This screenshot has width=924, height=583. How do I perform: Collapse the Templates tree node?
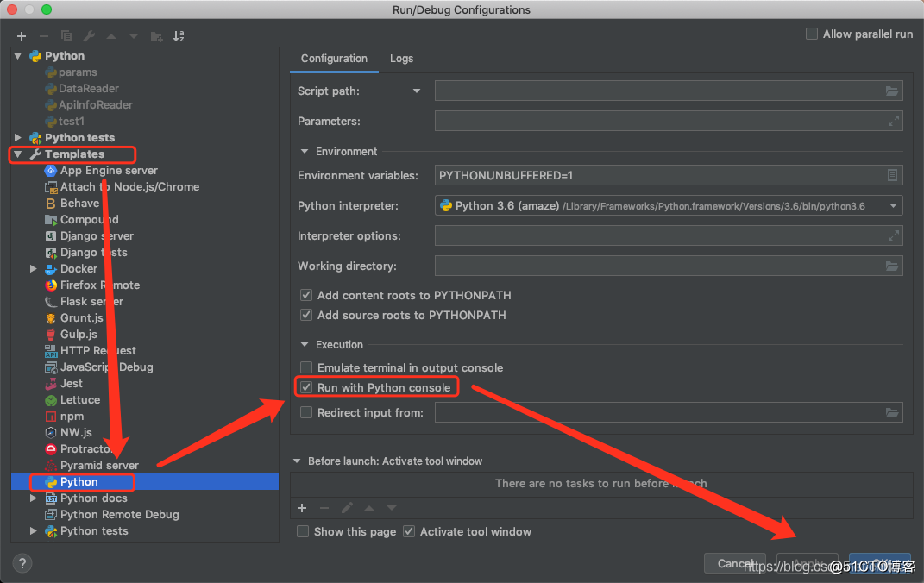[17, 154]
